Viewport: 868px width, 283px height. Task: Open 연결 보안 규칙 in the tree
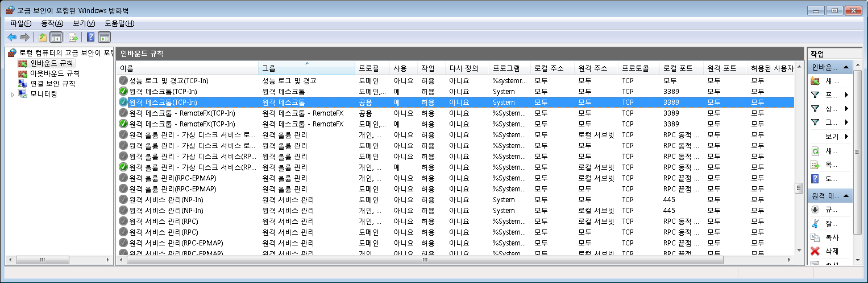[52, 84]
